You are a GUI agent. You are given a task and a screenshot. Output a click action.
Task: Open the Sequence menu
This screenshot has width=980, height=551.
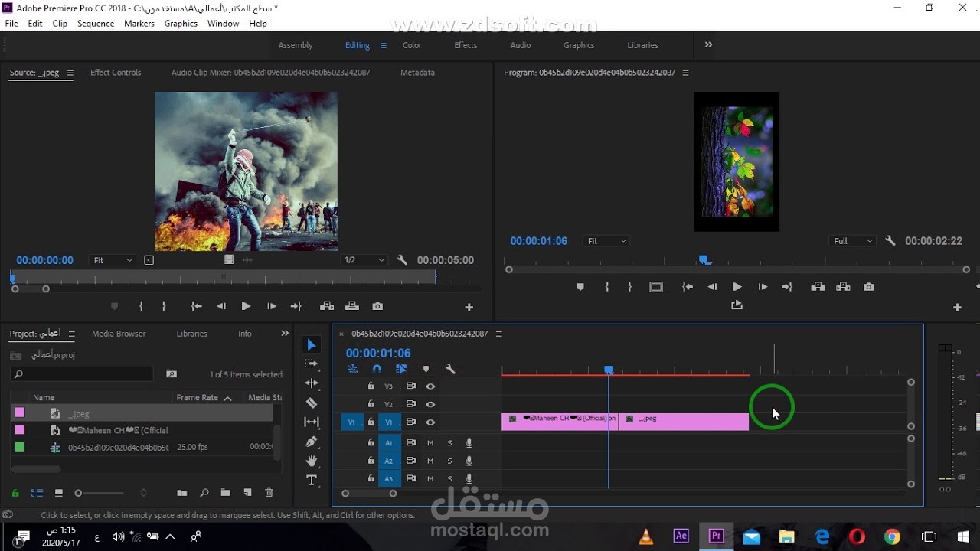pyautogui.click(x=95, y=23)
